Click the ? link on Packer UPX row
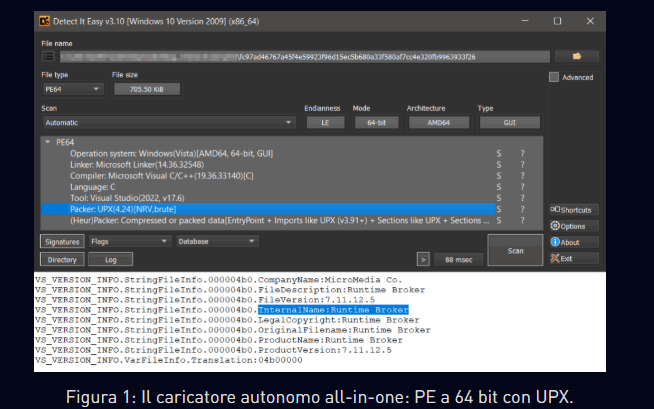654x409 pixels. click(522, 209)
